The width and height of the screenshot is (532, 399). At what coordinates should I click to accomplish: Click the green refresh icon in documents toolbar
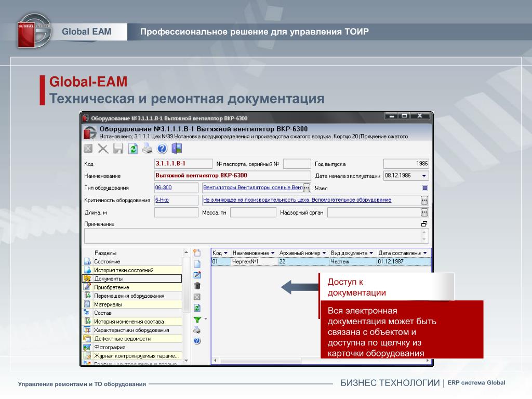click(x=197, y=308)
